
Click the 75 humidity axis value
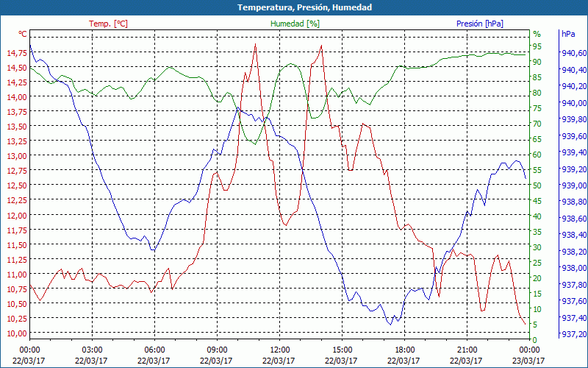click(537, 108)
